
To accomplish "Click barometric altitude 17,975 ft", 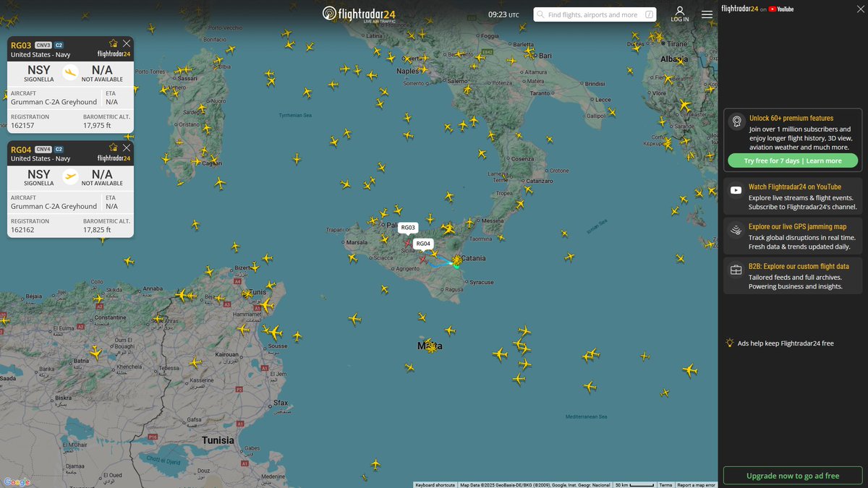I will (97, 126).
